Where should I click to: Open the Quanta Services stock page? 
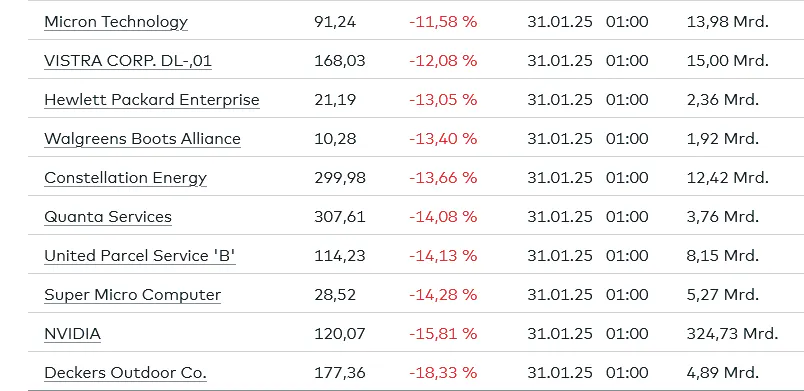(x=108, y=217)
